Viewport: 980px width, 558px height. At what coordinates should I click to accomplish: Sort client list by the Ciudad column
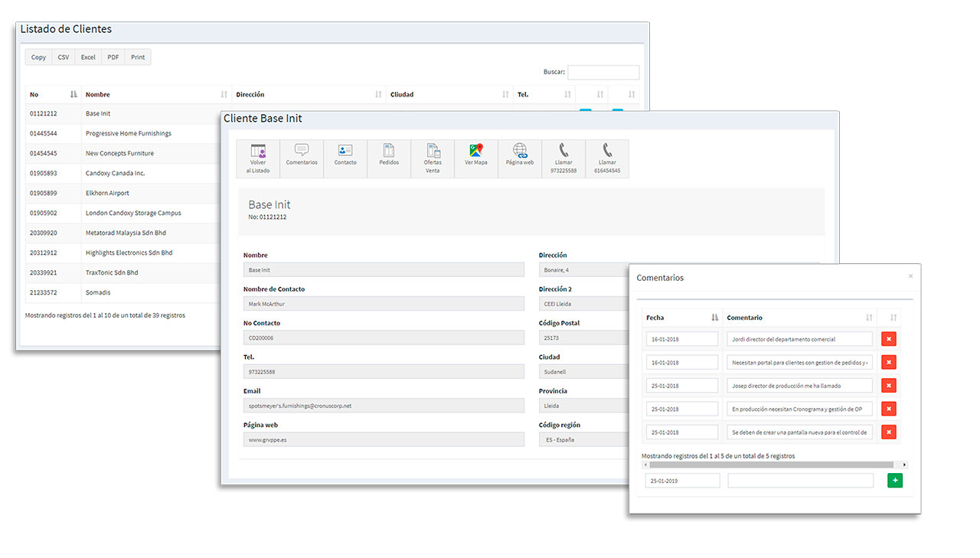449,95
